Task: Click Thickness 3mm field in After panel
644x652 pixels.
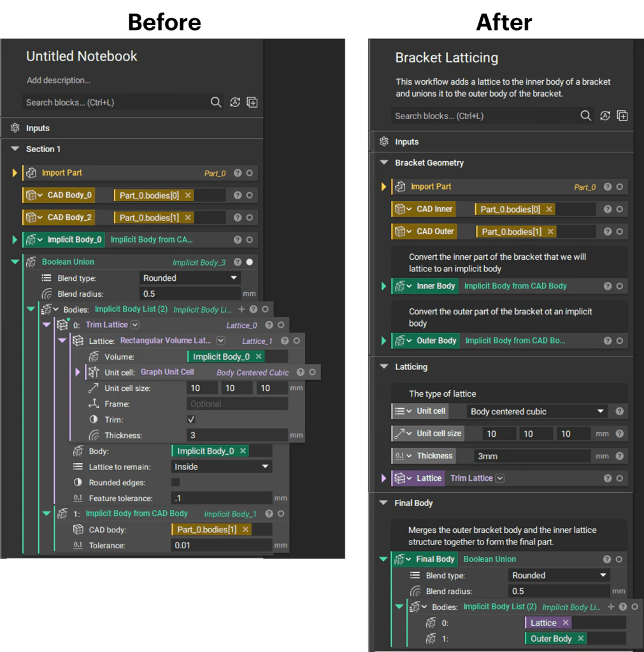Action: (x=532, y=456)
